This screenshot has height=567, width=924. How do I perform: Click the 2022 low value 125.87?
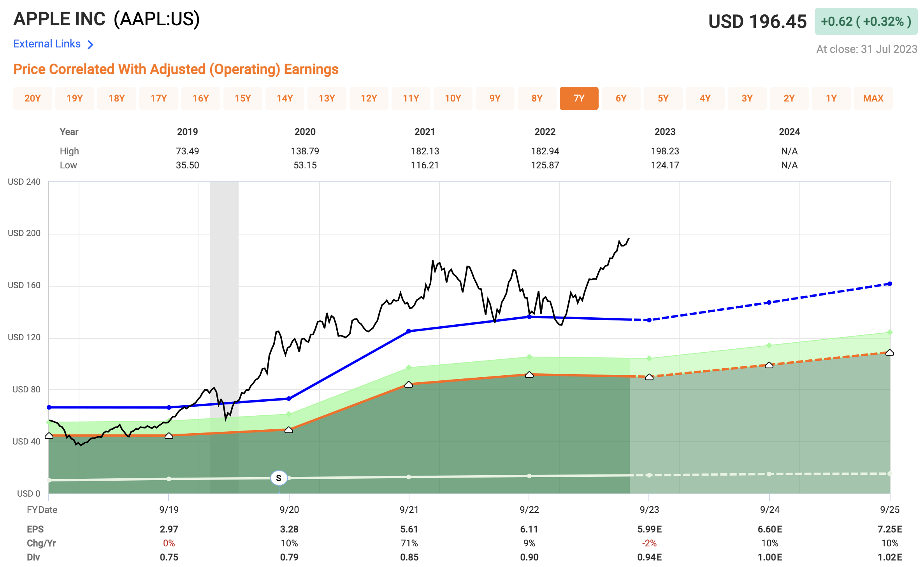[x=545, y=165]
